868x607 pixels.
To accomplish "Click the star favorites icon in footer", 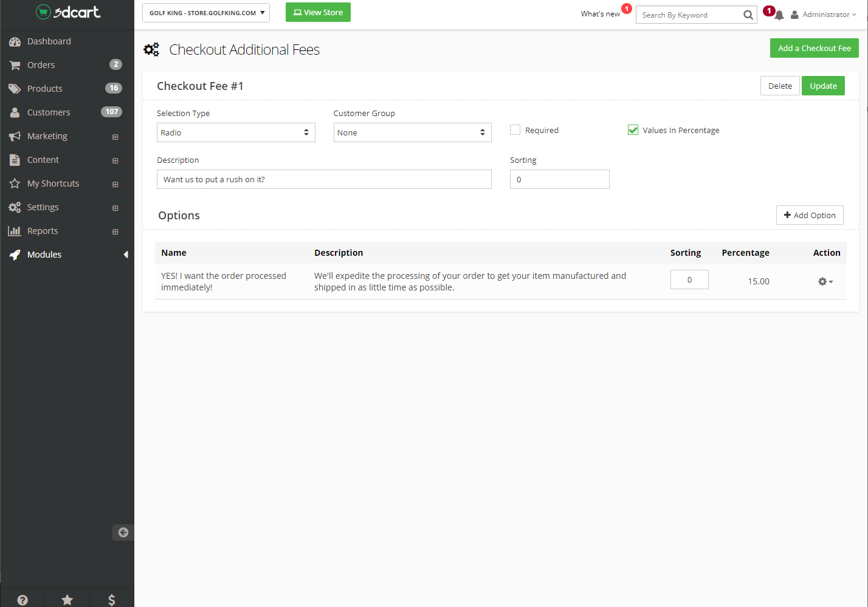I will click(x=67, y=600).
